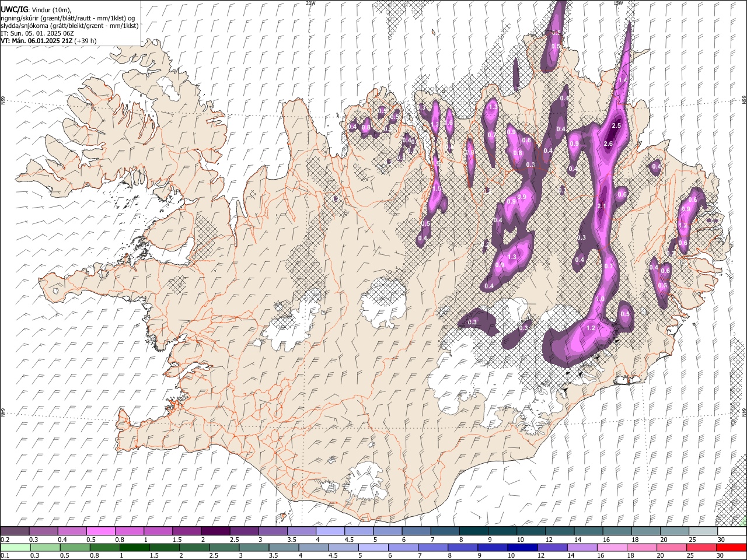Select top legend row swatch between 1 and 1.5
Image resolution: width=747 pixels, height=560 pixels.
pyautogui.click(x=158, y=531)
